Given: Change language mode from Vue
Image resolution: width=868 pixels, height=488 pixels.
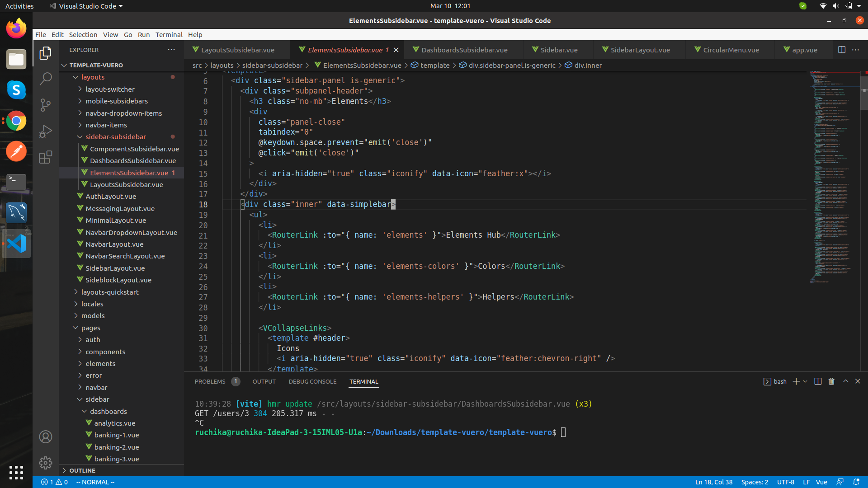Looking at the screenshot, I should (x=821, y=482).
